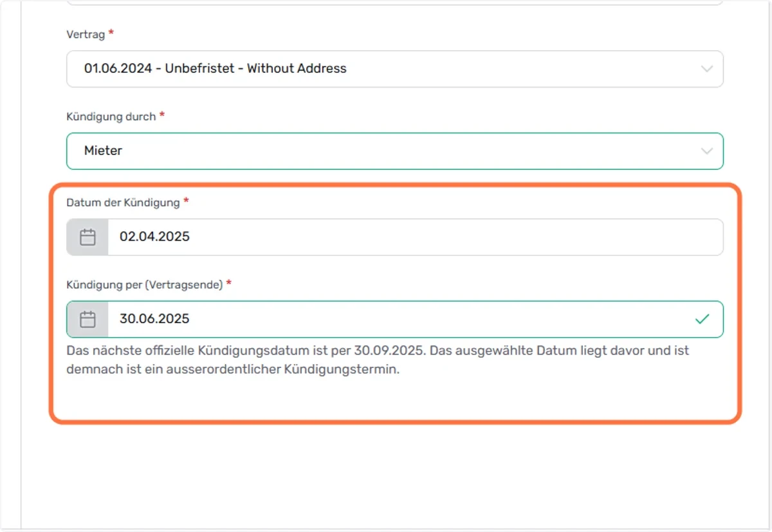The height and width of the screenshot is (532, 772).
Task: Click the Vertrag field label
Action: click(86, 34)
